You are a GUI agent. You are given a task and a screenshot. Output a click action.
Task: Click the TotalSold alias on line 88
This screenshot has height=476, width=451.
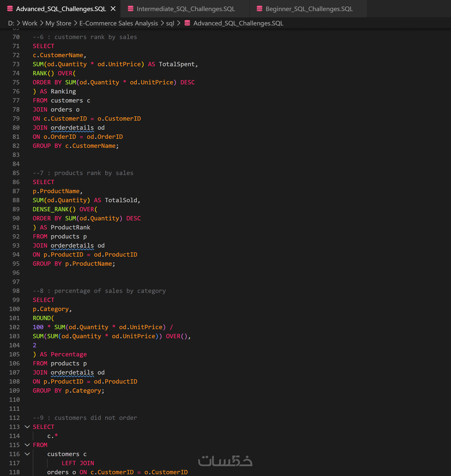coord(121,200)
